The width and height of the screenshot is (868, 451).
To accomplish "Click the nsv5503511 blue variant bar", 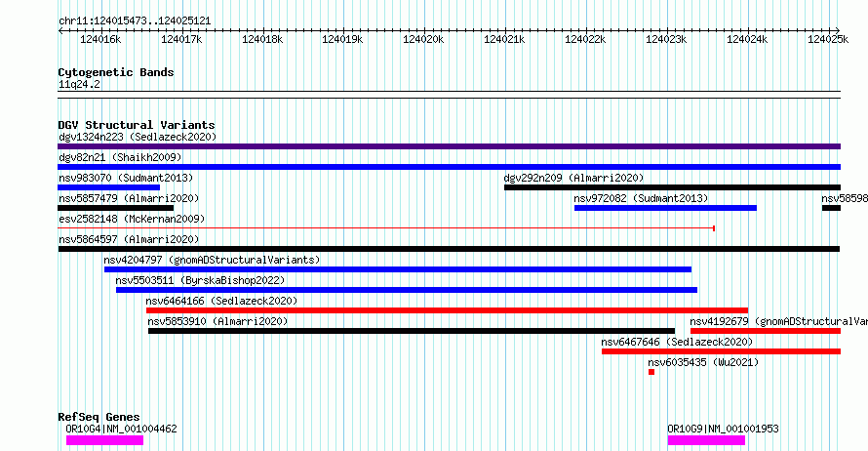I will (407, 290).
